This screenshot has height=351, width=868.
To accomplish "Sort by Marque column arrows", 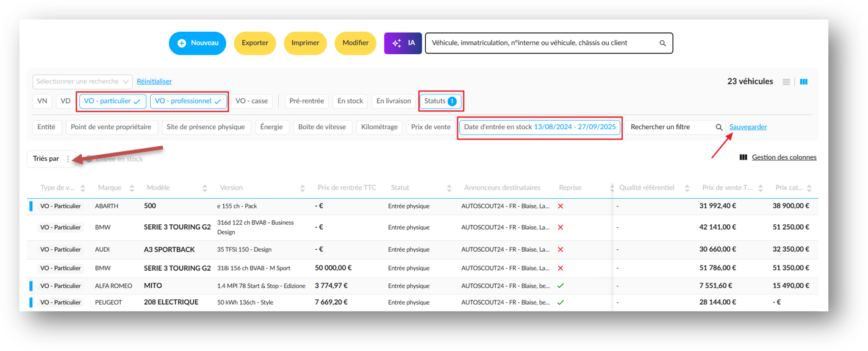I will [x=132, y=188].
